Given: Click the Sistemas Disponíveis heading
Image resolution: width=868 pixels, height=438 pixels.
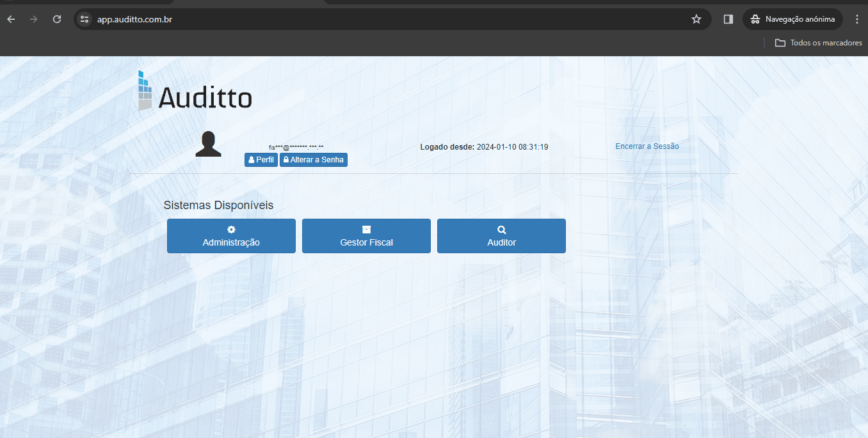Looking at the screenshot, I should coord(218,205).
